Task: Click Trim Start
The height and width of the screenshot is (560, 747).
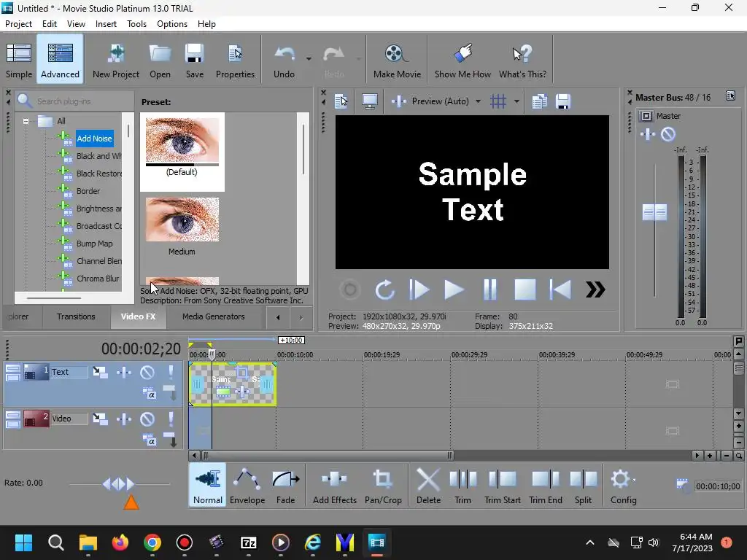Action: [502, 485]
